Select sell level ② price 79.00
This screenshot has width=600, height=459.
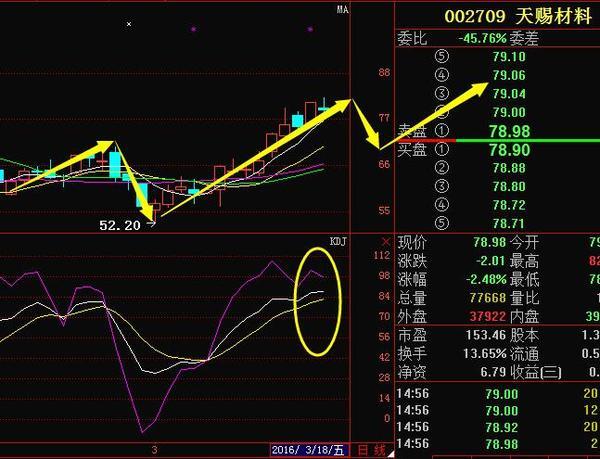point(509,112)
